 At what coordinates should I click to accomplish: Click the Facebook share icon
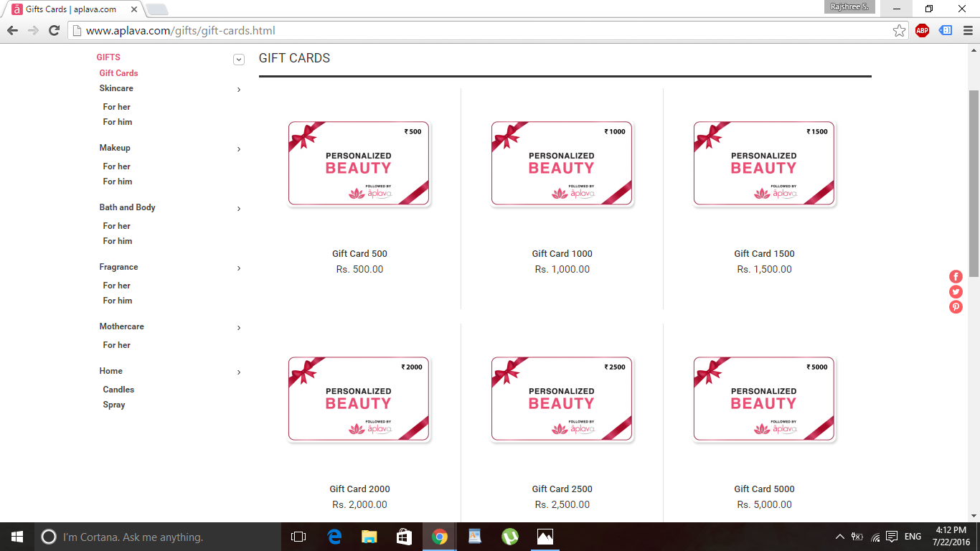coord(956,276)
